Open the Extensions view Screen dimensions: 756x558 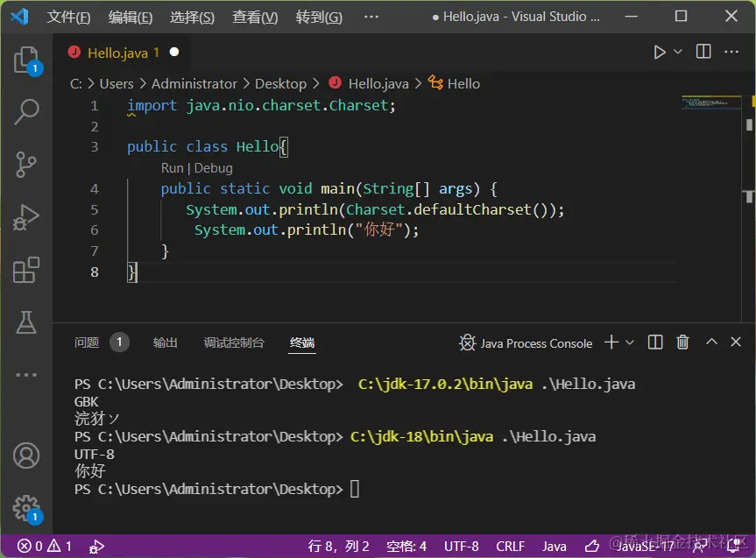click(x=26, y=270)
